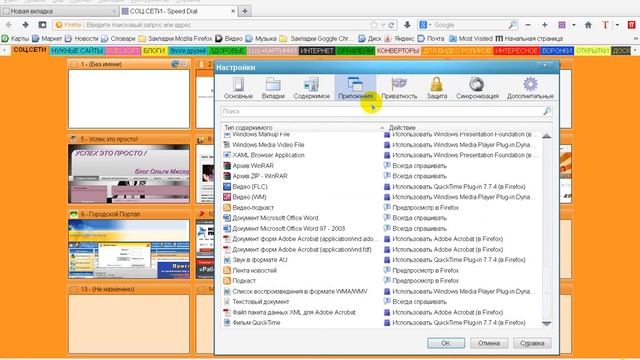Open the Приватность settings panel
Viewport: 640px width, 360px height.
tap(399, 88)
